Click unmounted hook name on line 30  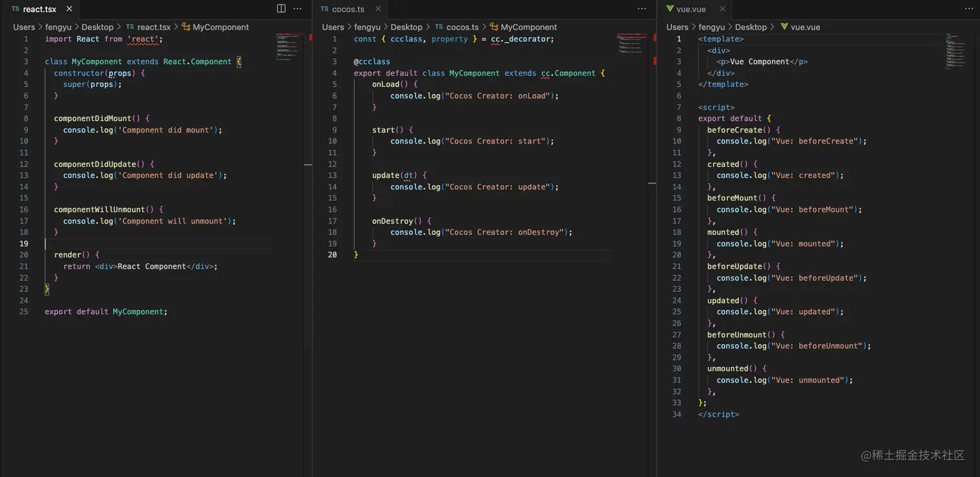pos(728,369)
